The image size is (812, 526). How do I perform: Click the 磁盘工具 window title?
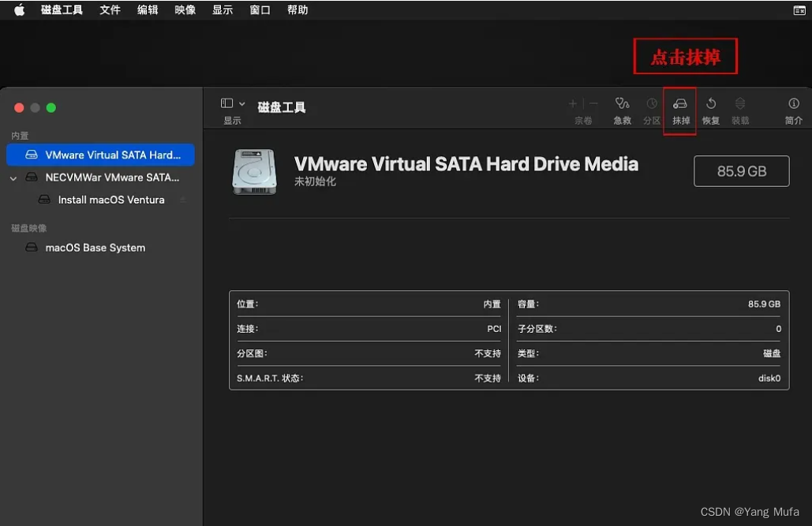click(x=281, y=107)
